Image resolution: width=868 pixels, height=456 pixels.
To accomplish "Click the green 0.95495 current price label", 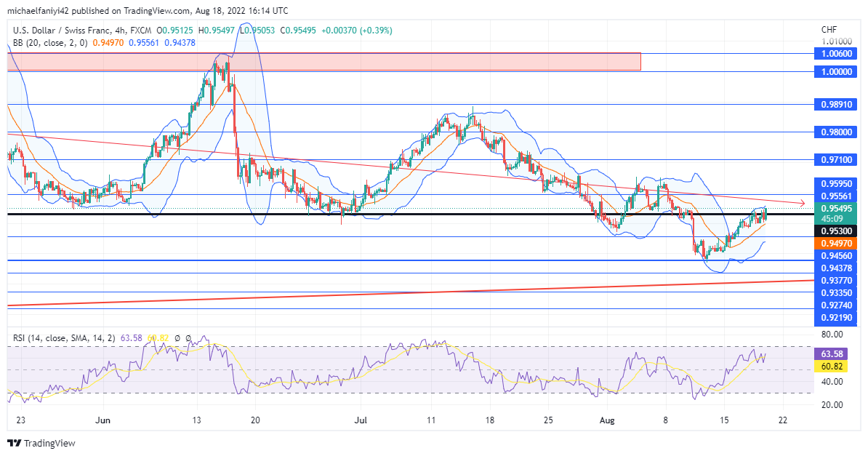I will 836,209.
